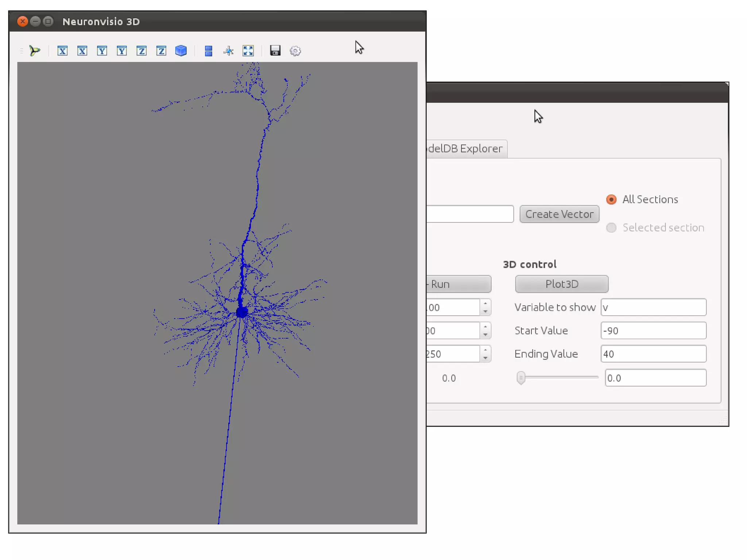747x560 pixels.
Task: Click the Variable to show input field
Action: click(653, 307)
